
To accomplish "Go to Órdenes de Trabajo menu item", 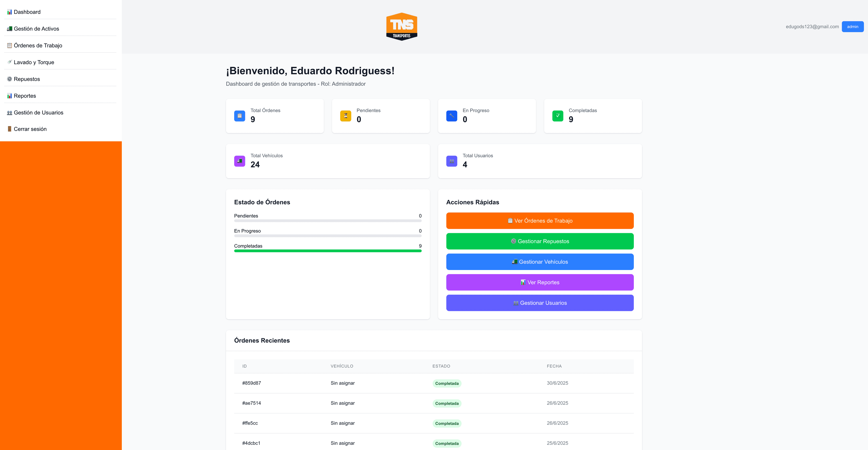I will [x=38, y=45].
